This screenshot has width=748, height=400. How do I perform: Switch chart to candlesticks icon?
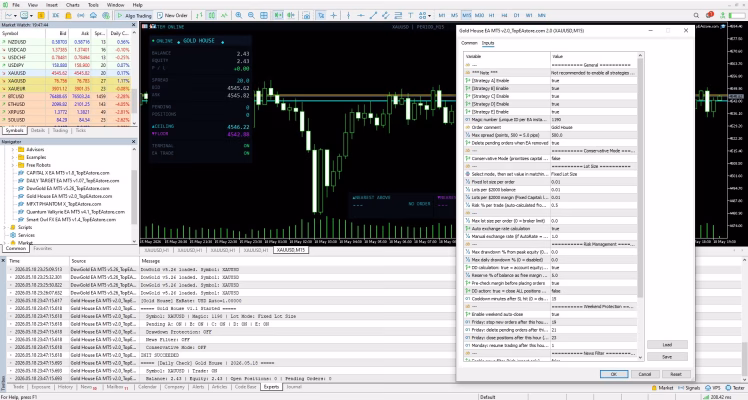211,15
